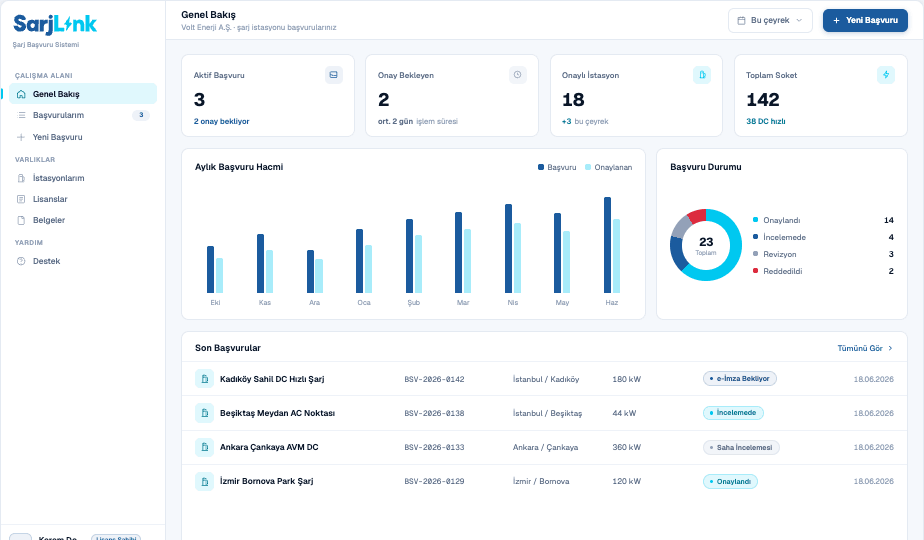Select the e-İmza Bekliyor status badge
The width and height of the screenshot is (924, 540).
click(x=740, y=378)
